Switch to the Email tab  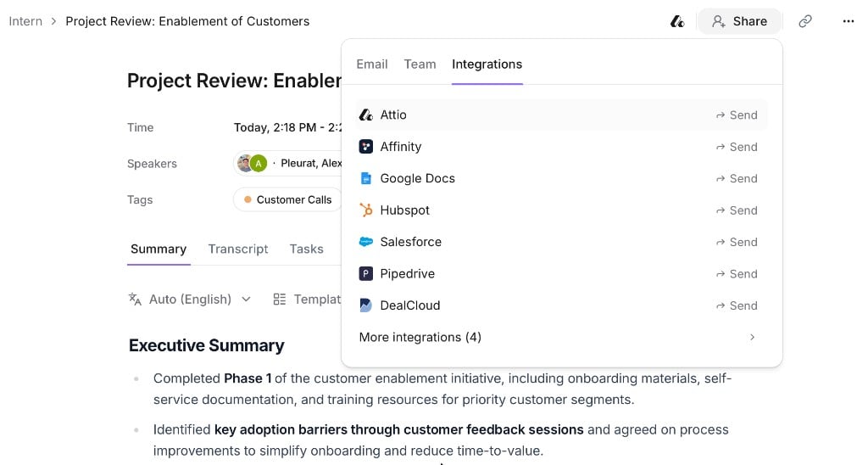372,64
